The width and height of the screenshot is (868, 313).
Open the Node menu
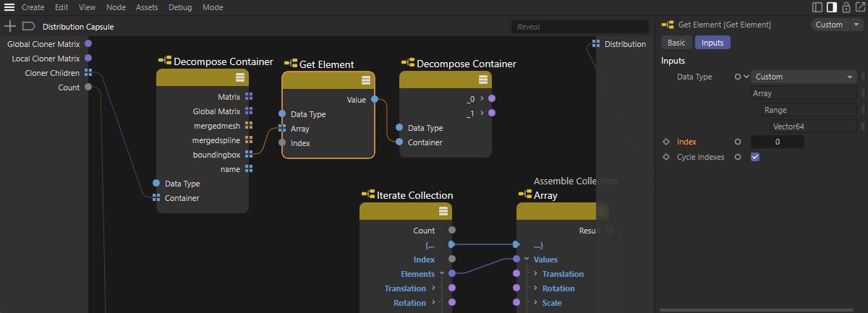[115, 7]
